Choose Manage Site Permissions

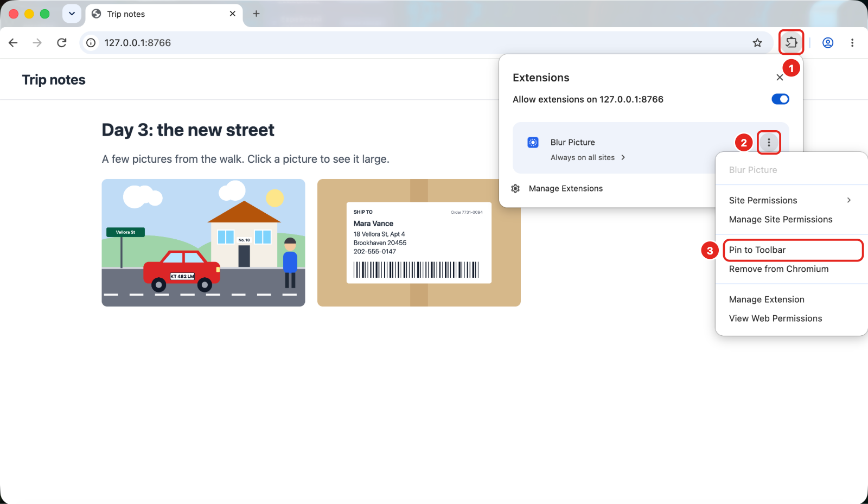point(790,219)
